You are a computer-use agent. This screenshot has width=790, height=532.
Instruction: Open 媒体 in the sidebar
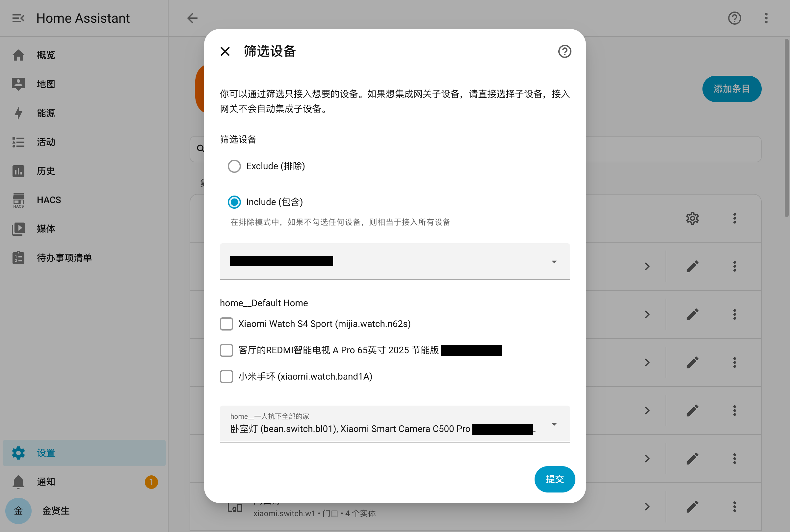pyautogui.click(x=84, y=229)
